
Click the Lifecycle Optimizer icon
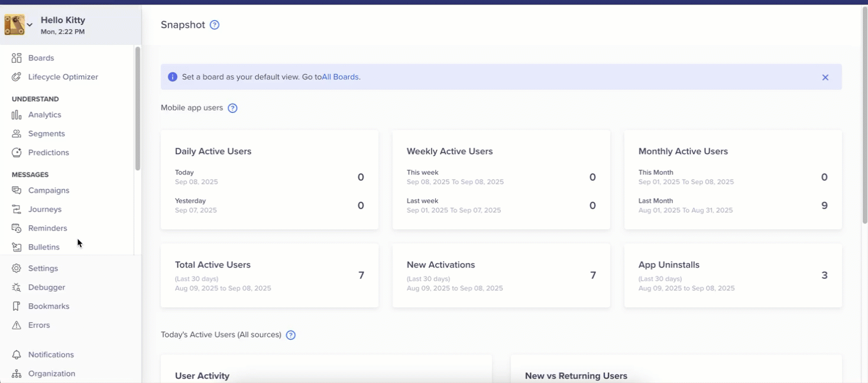coord(17,77)
